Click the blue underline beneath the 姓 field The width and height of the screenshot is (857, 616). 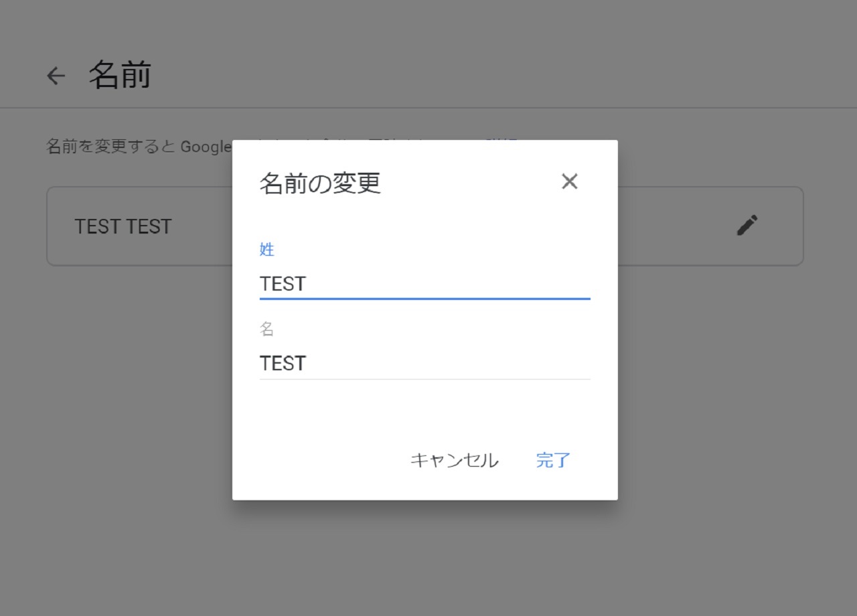pyautogui.click(x=424, y=298)
